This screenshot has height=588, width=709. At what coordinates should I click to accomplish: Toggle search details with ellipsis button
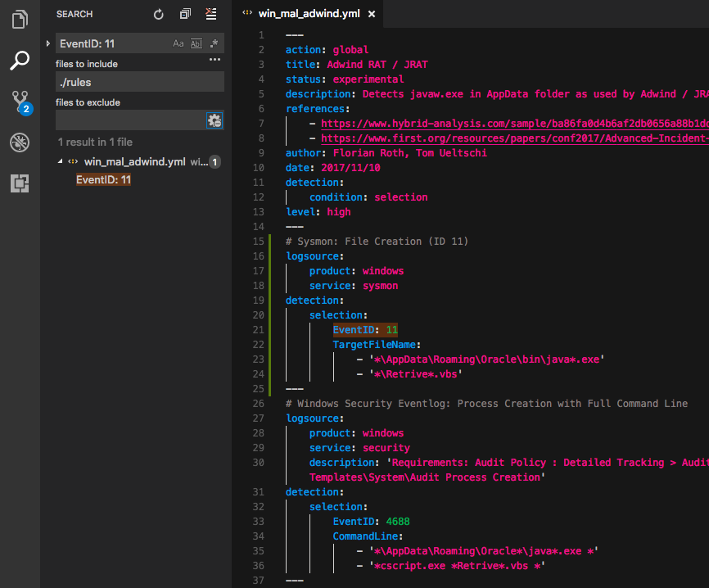pyautogui.click(x=215, y=60)
